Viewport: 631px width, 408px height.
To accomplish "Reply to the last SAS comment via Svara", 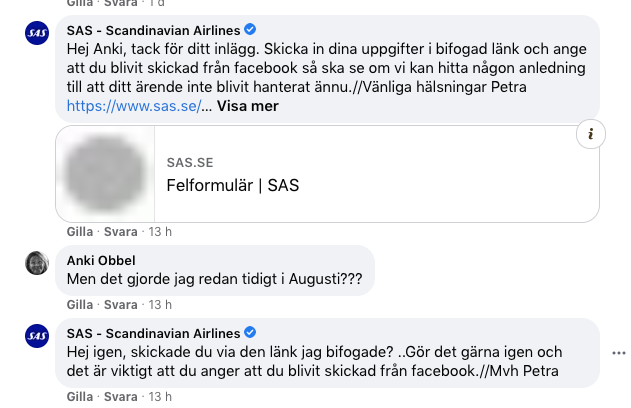I will [x=121, y=398].
